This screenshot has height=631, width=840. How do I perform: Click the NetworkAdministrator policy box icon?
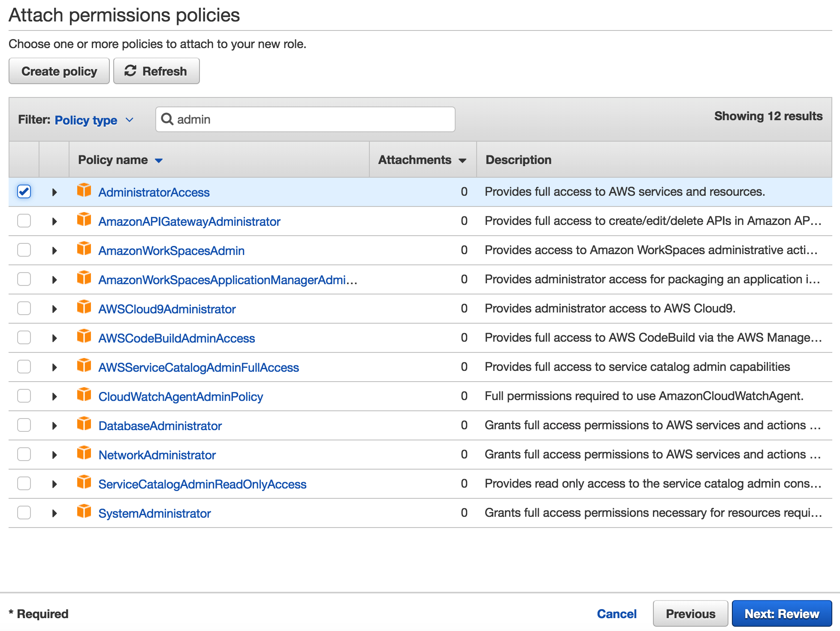click(84, 452)
